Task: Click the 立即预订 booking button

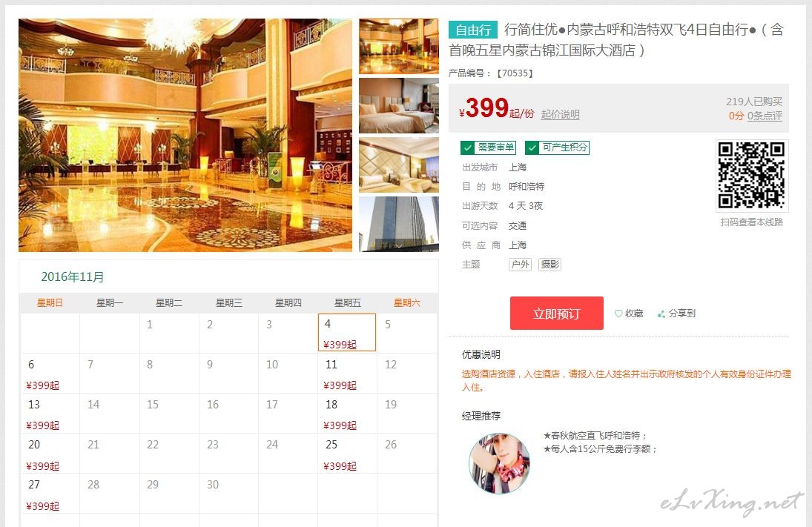Action: (557, 314)
